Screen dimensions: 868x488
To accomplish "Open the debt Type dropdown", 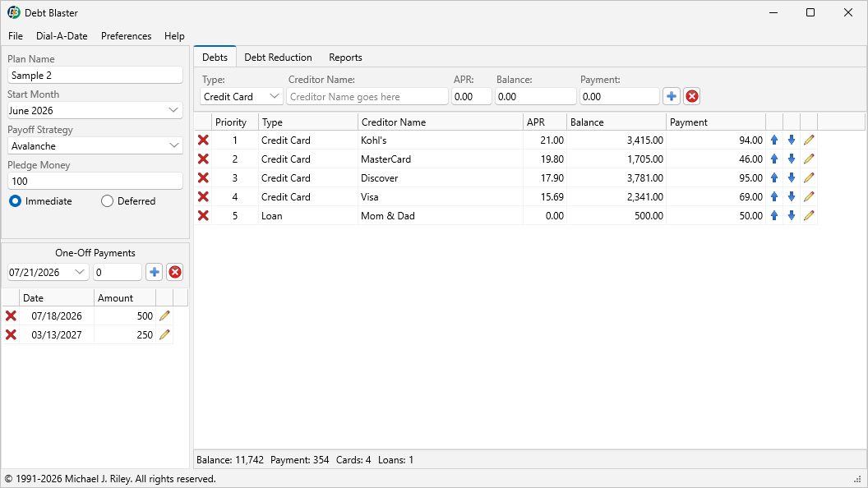I will 274,96.
